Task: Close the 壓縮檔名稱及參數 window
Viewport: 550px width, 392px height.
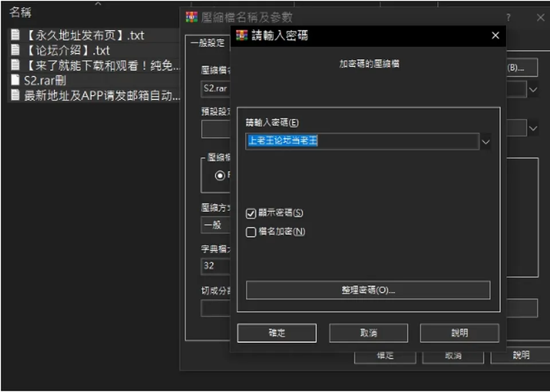Action: (x=540, y=17)
